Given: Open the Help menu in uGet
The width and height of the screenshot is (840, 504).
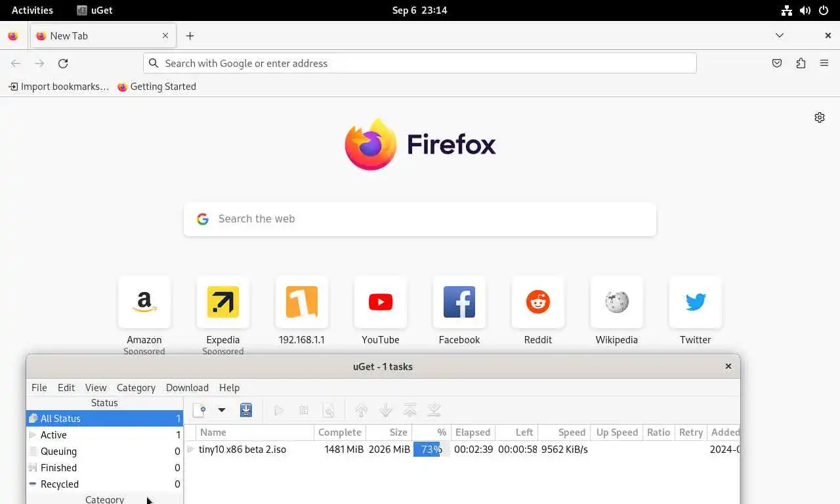Looking at the screenshot, I should [229, 387].
